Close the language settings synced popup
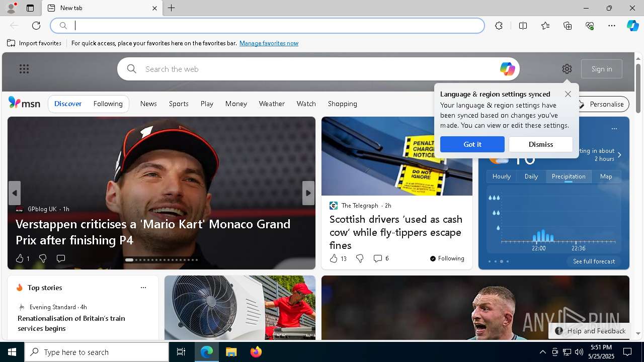Image resolution: width=644 pixels, height=362 pixels. coord(568,94)
